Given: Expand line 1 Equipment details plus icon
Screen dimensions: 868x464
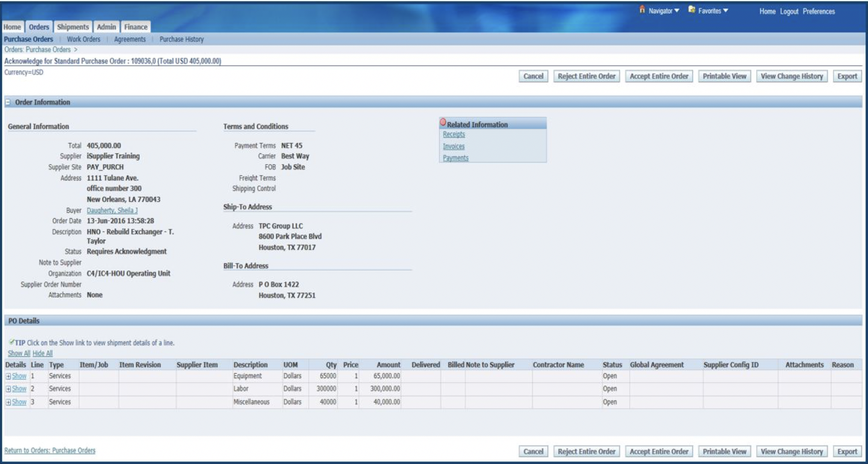Looking at the screenshot, I should coord(8,377).
